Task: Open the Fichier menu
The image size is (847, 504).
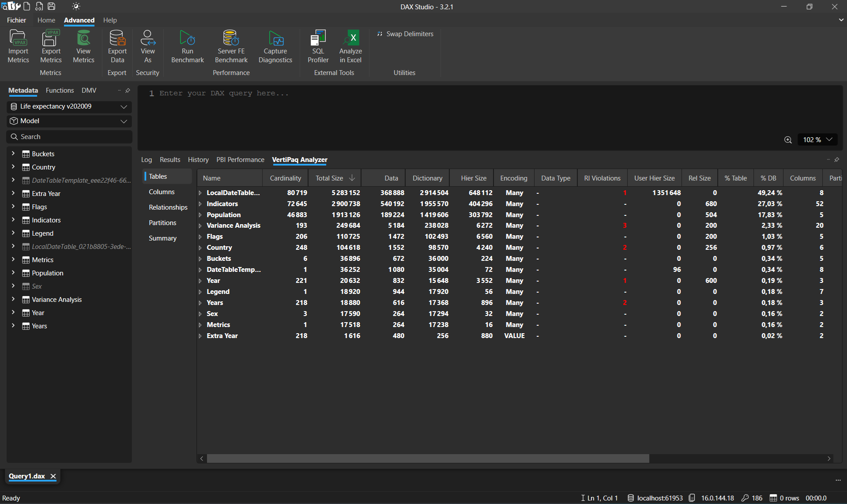Action: coord(16,20)
